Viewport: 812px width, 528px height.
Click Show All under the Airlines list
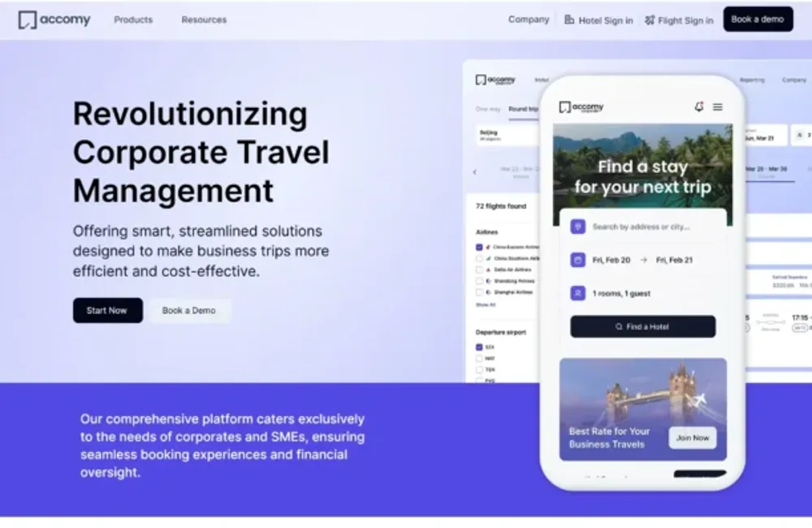point(486,305)
